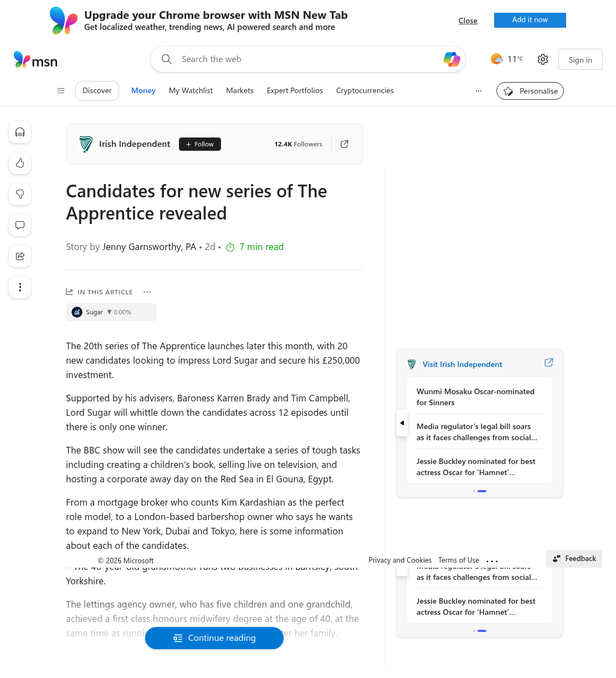Expand more navigation items ellipsis
616x678 pixels.
(x=479, y=91)
